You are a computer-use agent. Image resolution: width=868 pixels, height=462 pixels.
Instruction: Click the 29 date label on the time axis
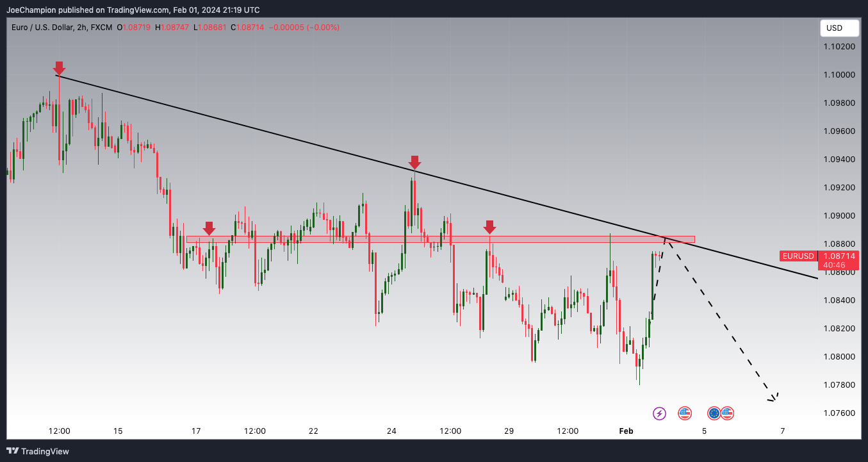pyautogui.click(x=509, y=431)
